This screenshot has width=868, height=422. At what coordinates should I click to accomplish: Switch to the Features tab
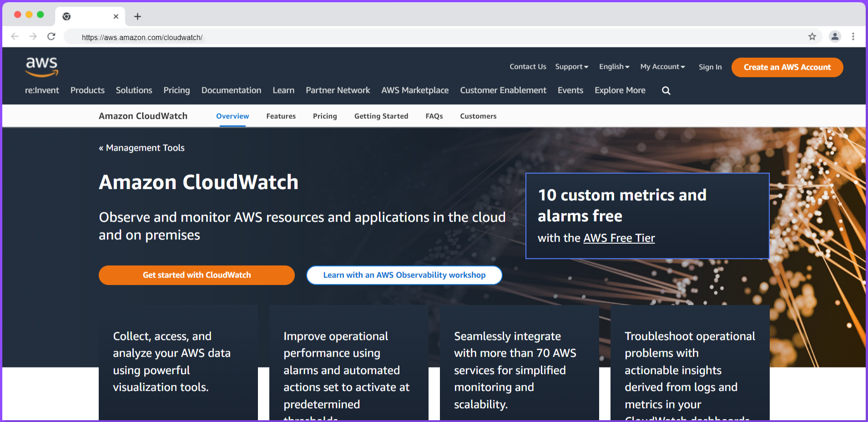point(281,116)
